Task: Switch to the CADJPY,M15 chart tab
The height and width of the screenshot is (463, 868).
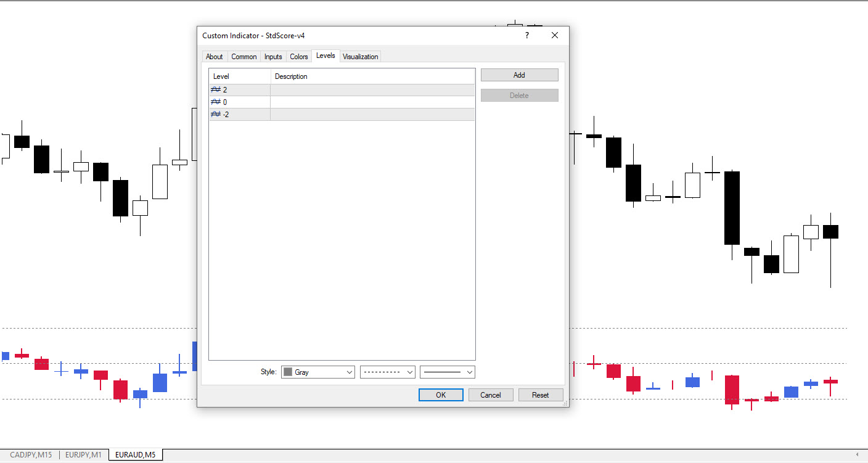Action: click(31, 455)
